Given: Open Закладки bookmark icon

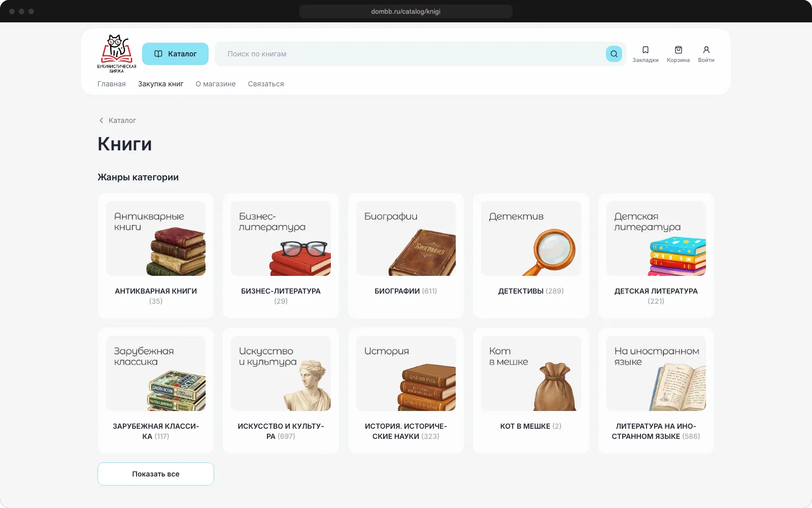Looking at the screenshot, I should click(x=646, y=50).
